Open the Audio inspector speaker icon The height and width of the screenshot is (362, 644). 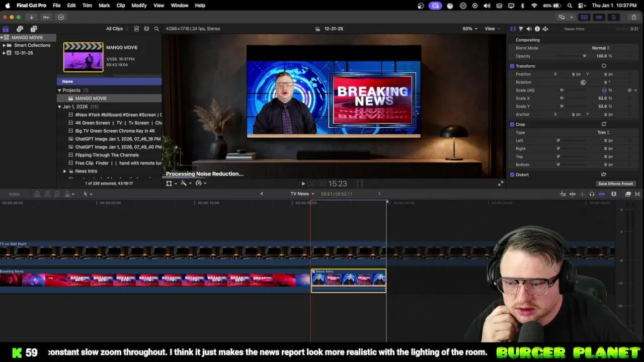pyautogui.click(x=529, y=29)
